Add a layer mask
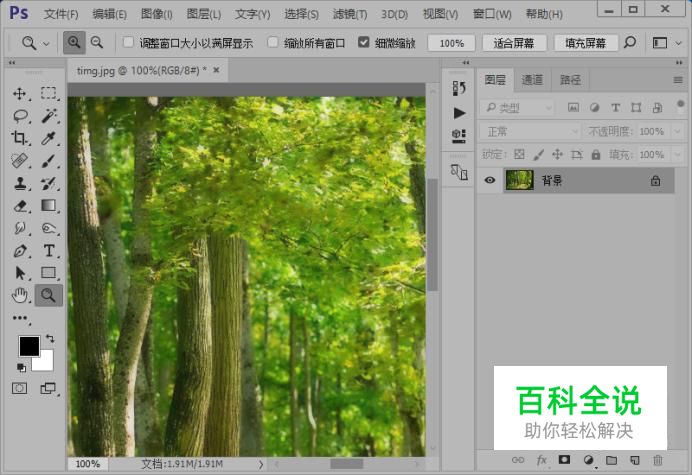Image resolution: width=692 pixels, height=475 pixels. click(564, 460)
